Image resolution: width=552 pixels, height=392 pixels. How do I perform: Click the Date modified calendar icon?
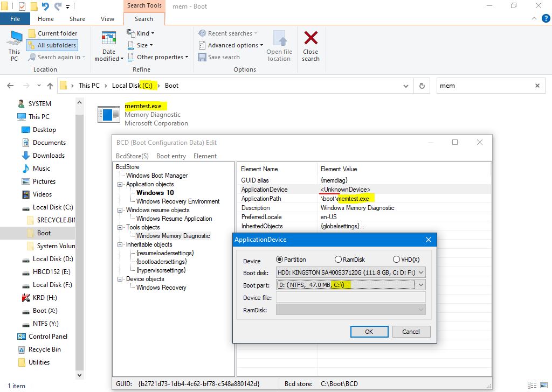tap(109, 39)
